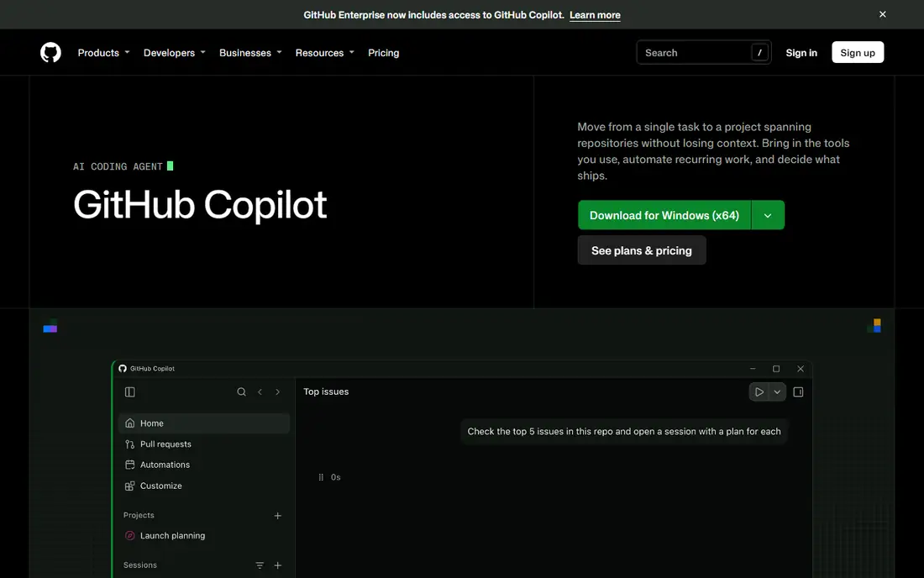Viewport: 924px width, 578px height.
Task: Click the GitHub Copilot window title icon
Action: point(123,369)
